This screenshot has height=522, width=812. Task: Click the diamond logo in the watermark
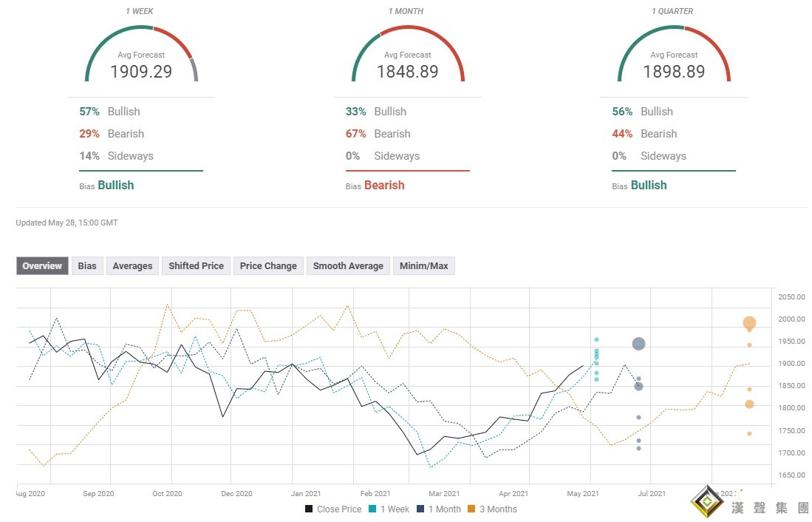[x=707, y=504]
